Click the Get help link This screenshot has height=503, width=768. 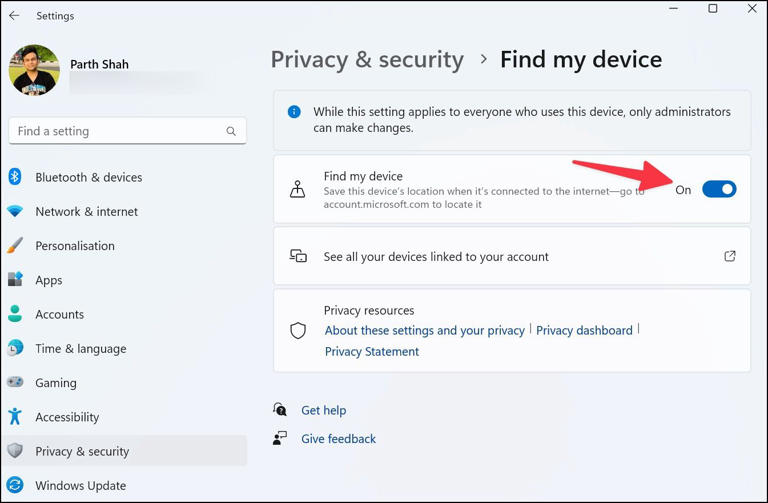tap(323, 410)
